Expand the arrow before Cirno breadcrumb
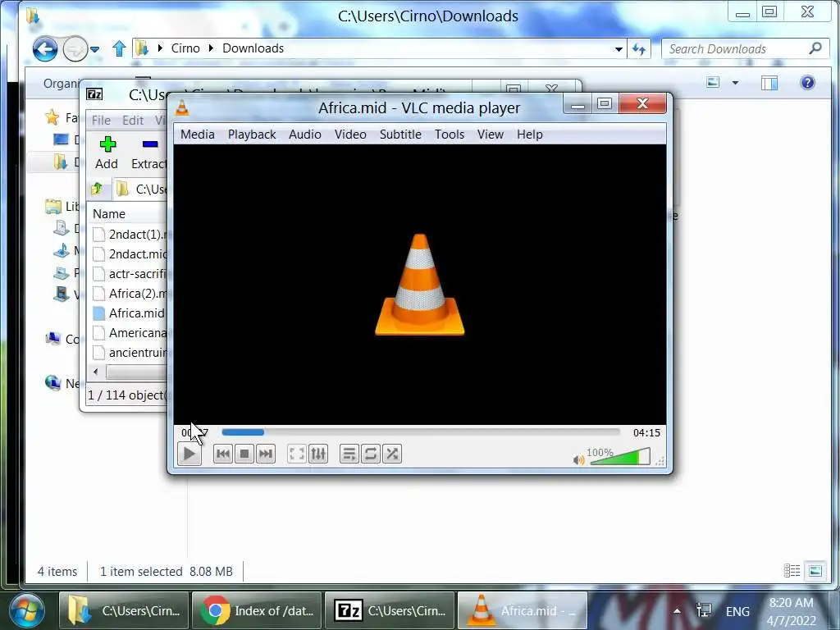The height and width of the screenshot is (630, 840). tap(160, 48)
